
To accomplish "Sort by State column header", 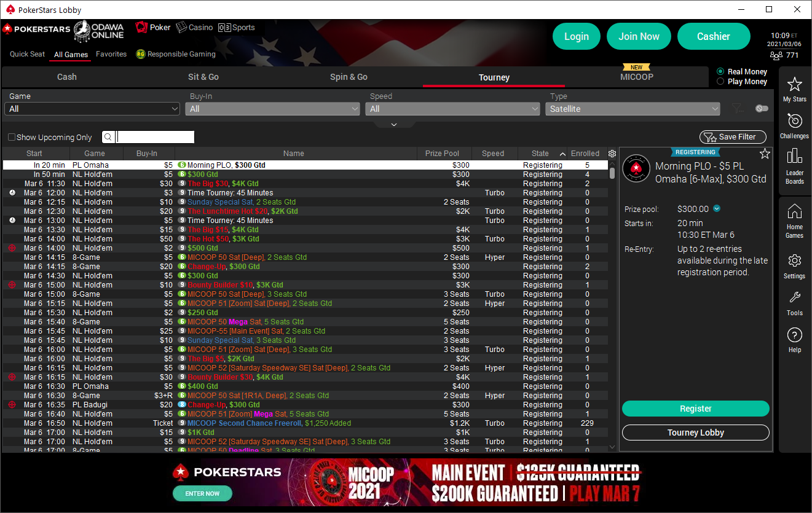I will pos(543,154).
